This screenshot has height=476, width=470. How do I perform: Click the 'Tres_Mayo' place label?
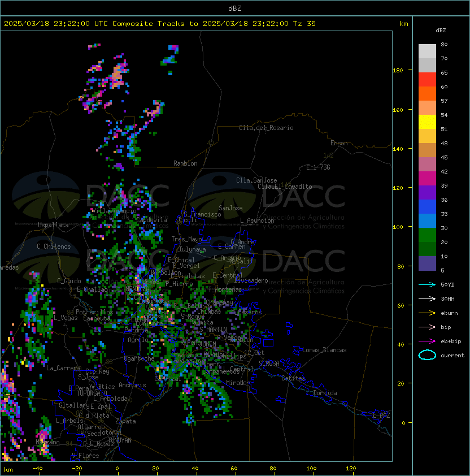tap(186, 239)
